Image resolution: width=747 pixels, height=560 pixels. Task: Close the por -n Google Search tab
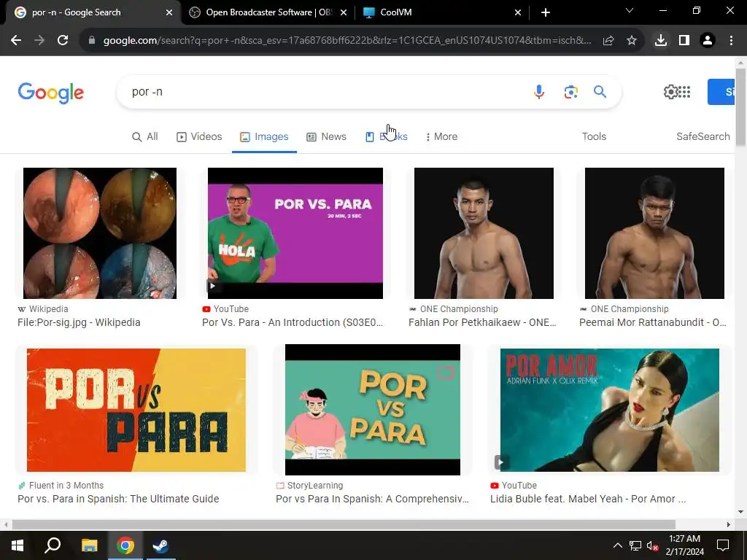[169, 12]
